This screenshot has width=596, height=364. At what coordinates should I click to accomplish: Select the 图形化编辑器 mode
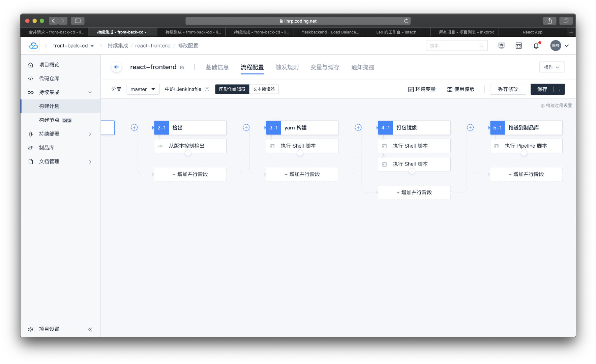click(232, 89)
